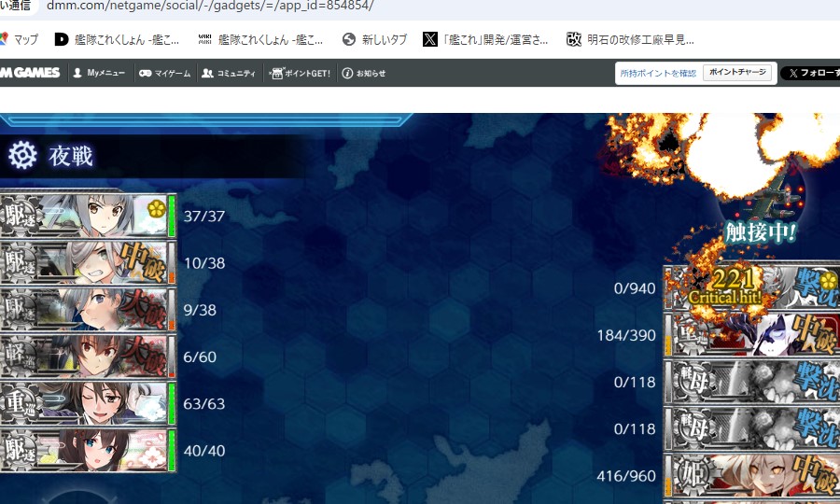Open the 明石の改修工廠早見 bookmark
This screenshot has width=840, height=504.
pyautogui.click(x=630, y=39)
